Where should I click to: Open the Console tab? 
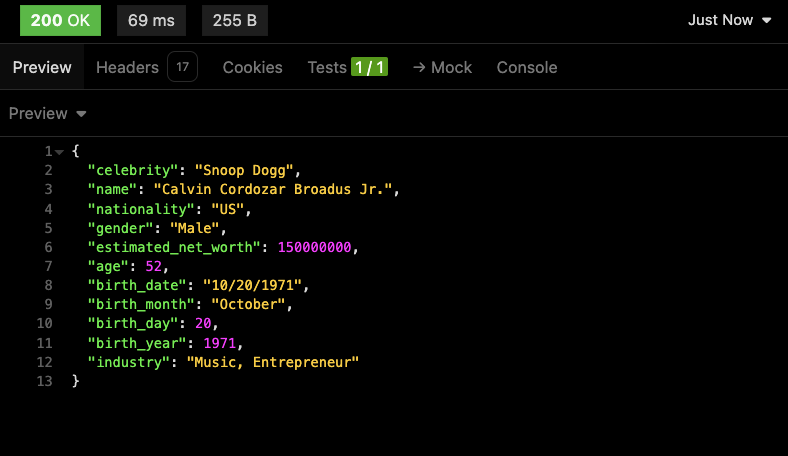(x=527, y=67)
